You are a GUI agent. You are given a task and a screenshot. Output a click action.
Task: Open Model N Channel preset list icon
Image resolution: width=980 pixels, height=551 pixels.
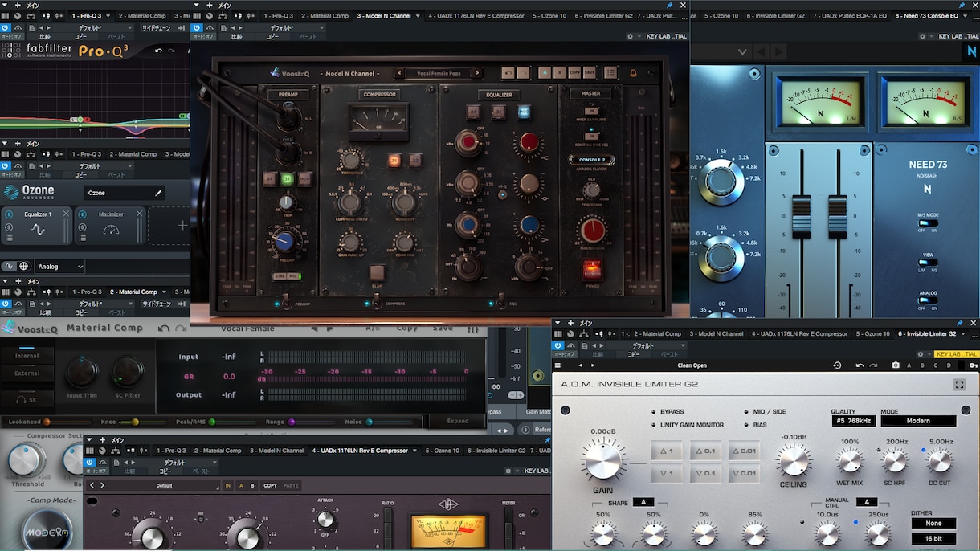click(610, 73)
